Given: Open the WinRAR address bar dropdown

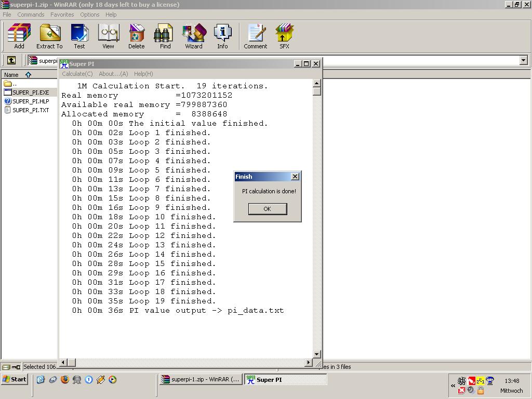Looking at the screenshot, I should click(x=524, y=60).
